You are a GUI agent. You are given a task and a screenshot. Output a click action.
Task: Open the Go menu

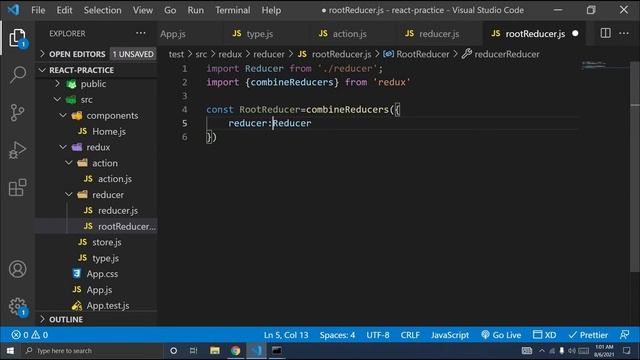click(x=170, y=10)
